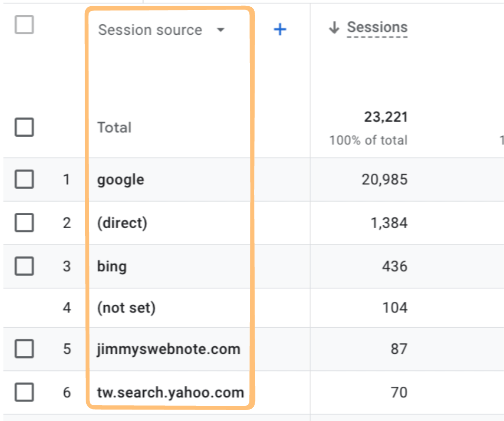This screenshot has width=504, height=421.
Task: Check the checkbox on the Total row
Action: click(x=24, y=127)
